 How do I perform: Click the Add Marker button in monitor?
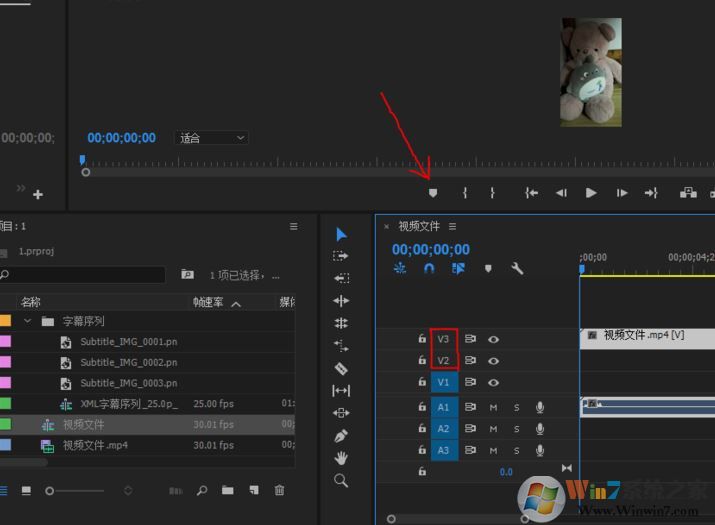click(x=433, y=193)
